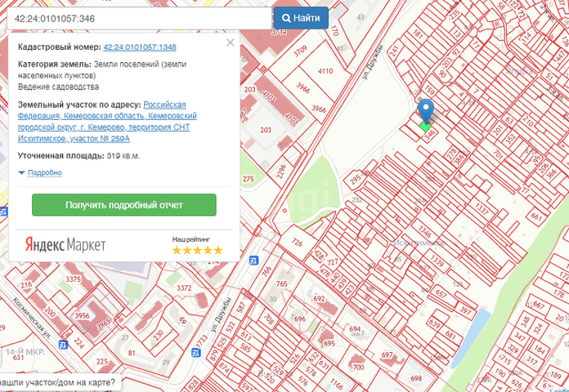
Task: Click the Яндекс Маркет logo
Action: coord(65,245)
